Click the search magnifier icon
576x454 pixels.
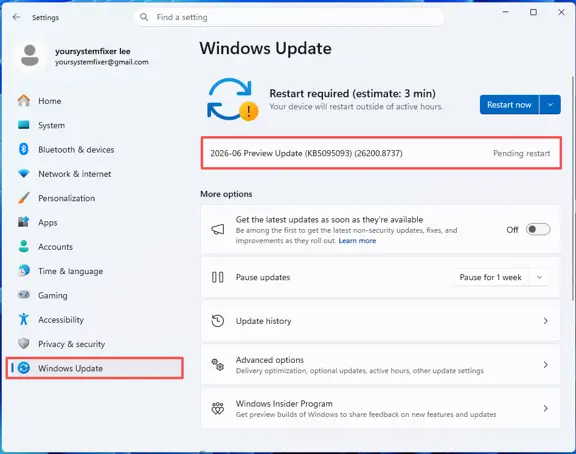(x=144, y=17)
